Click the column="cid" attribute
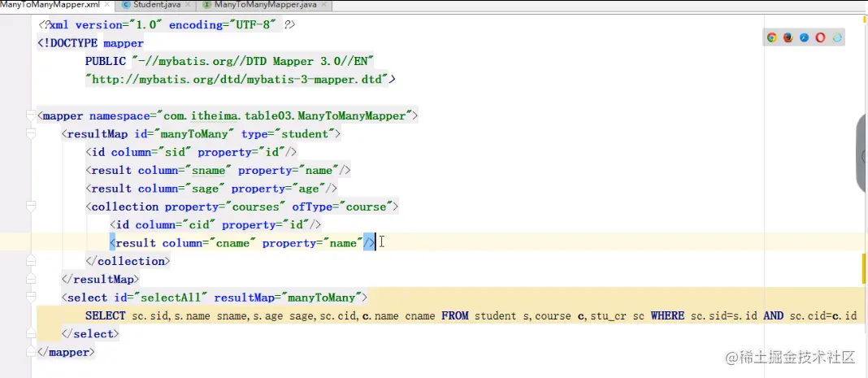Image resolution: width=868 pixels, height=378 pixels. click(x=176, y=224)
